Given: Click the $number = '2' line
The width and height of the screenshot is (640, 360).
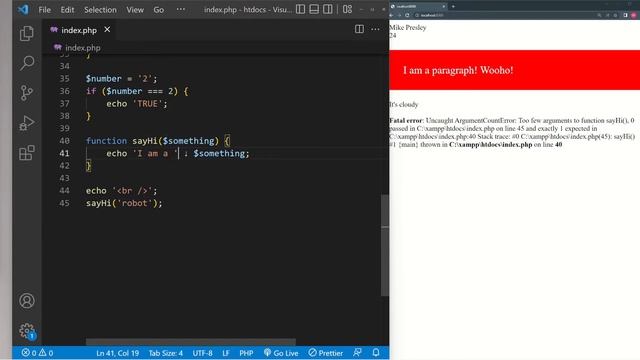Looking at the screenshot, I should pyautogui.click(x=121, y=78).
